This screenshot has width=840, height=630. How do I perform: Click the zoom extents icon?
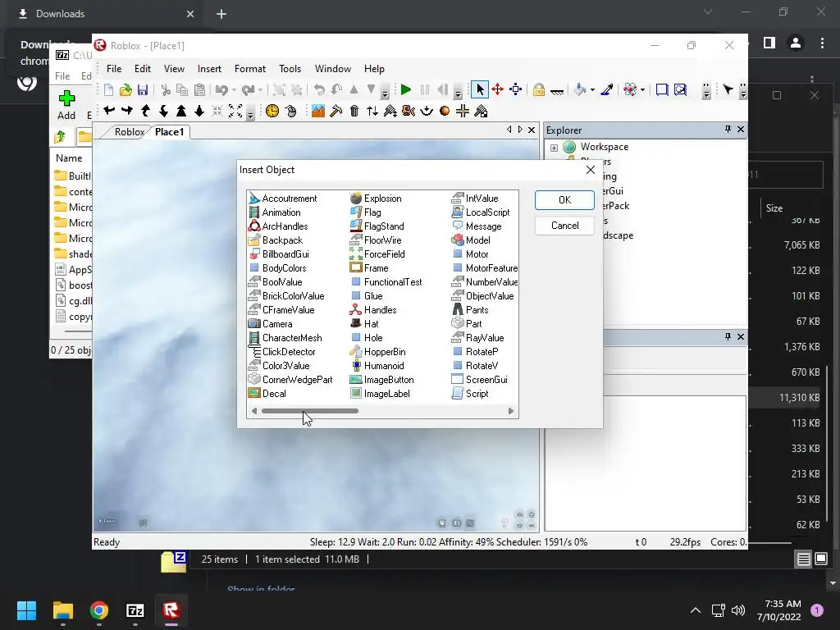[x=235, y=111]
